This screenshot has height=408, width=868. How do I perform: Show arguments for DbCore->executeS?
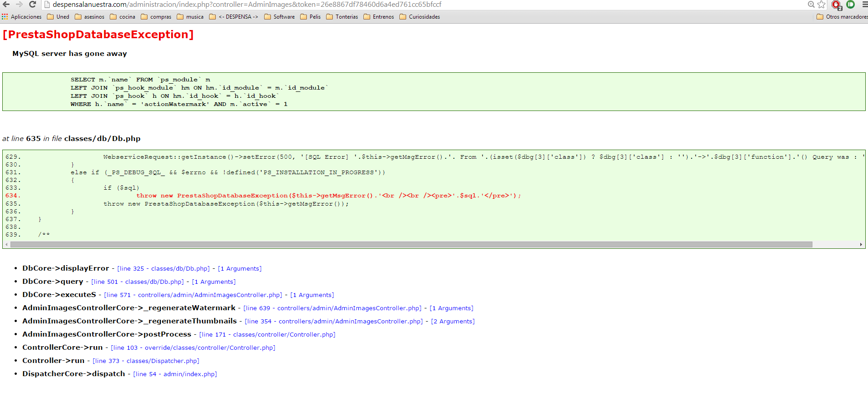click(312, 295)
